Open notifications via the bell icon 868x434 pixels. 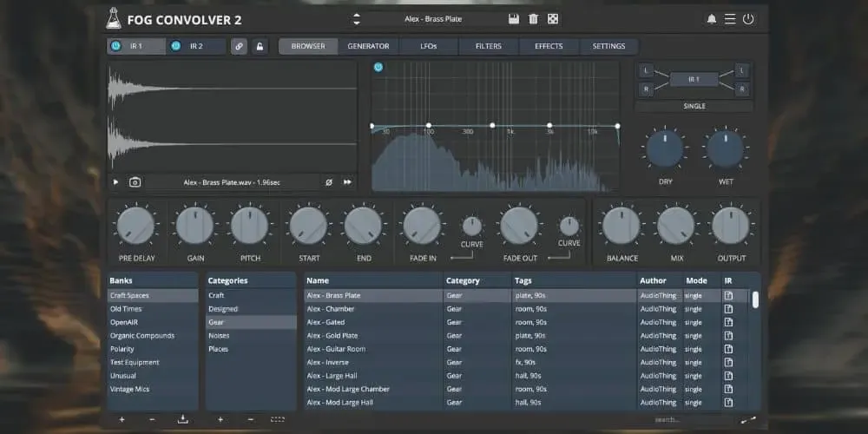[712, 19]
